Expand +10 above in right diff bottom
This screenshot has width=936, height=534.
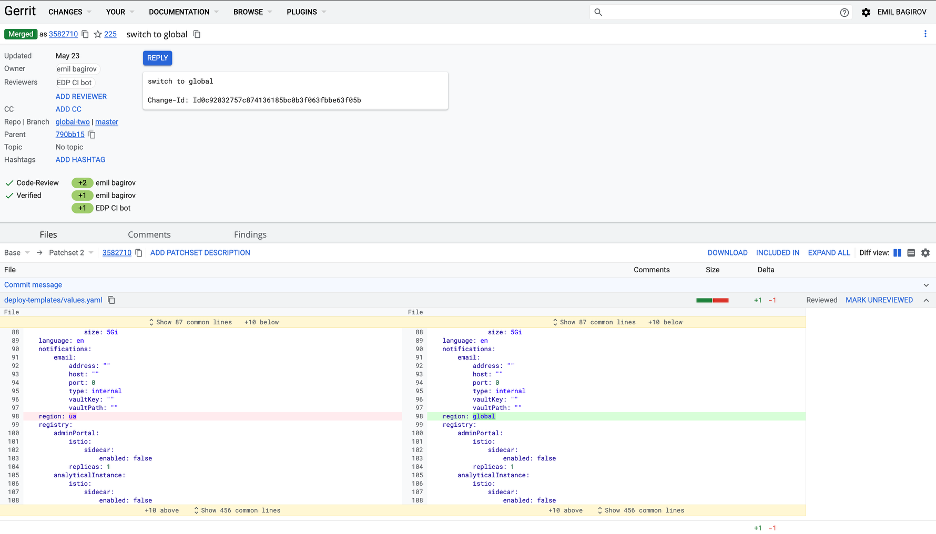coord(565,511)
